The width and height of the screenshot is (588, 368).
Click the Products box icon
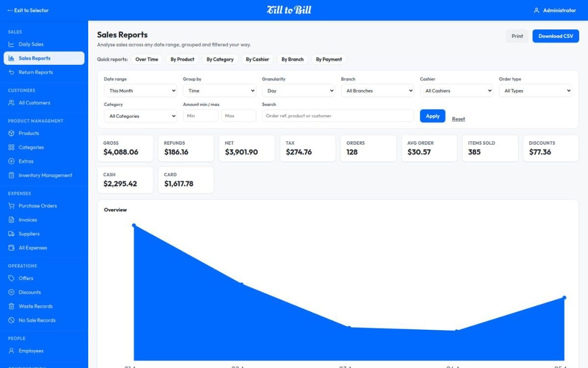pos(11,133)
